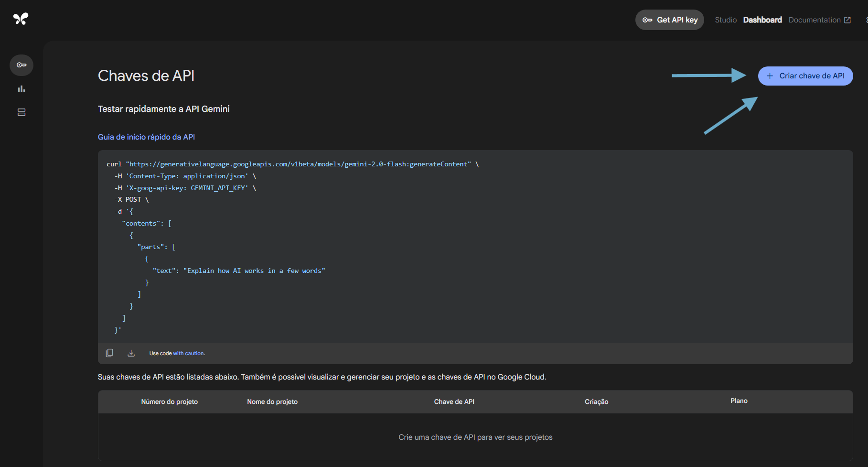The width and height of the screenshot is (868, 467).
Task: Switch to the Studio tab
Action: coord(726,20)
